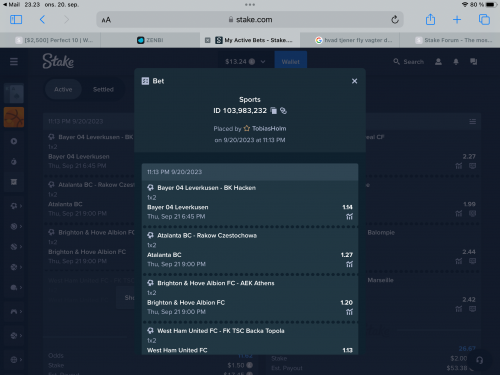This screenshot has width=500, height=375.
Task: Open West Ham United FC - FK TSC Backa Topola match
Action: (221, 331)
